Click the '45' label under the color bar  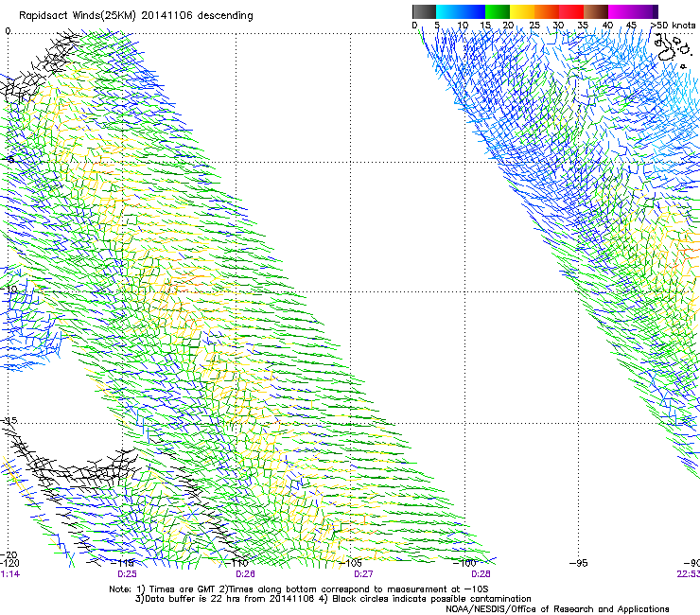point(631,25)
